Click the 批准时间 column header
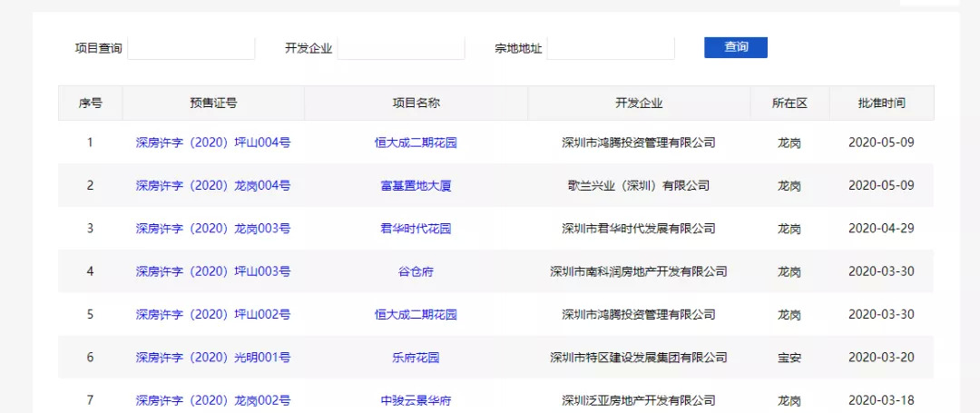 point(881,103)
